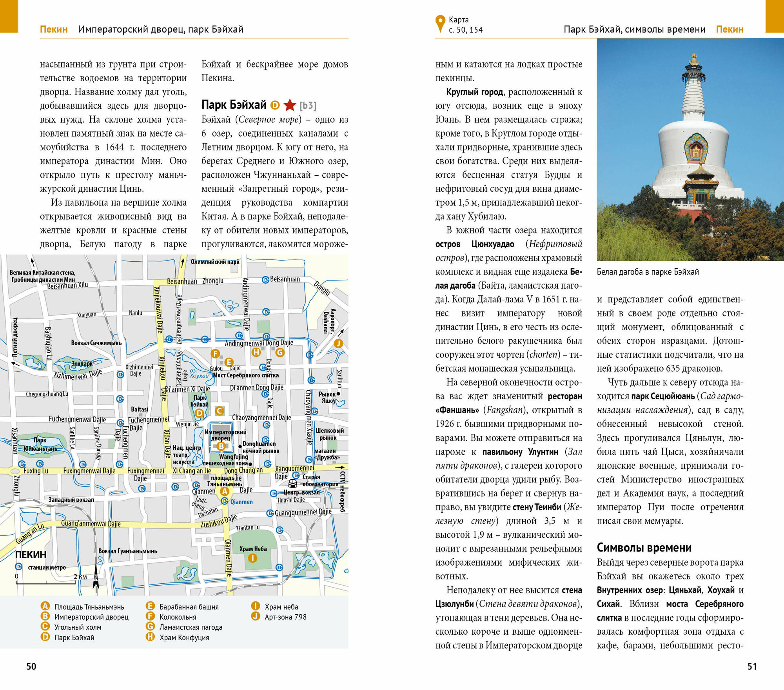Click page number 51
The image size is (784, 690).
(752, 666)
